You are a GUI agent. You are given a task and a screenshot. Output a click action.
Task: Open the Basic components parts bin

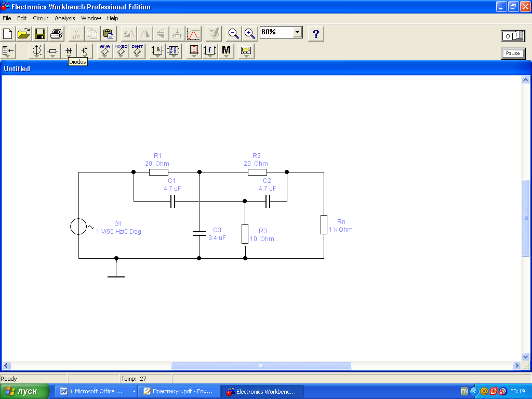click(53, 51)
